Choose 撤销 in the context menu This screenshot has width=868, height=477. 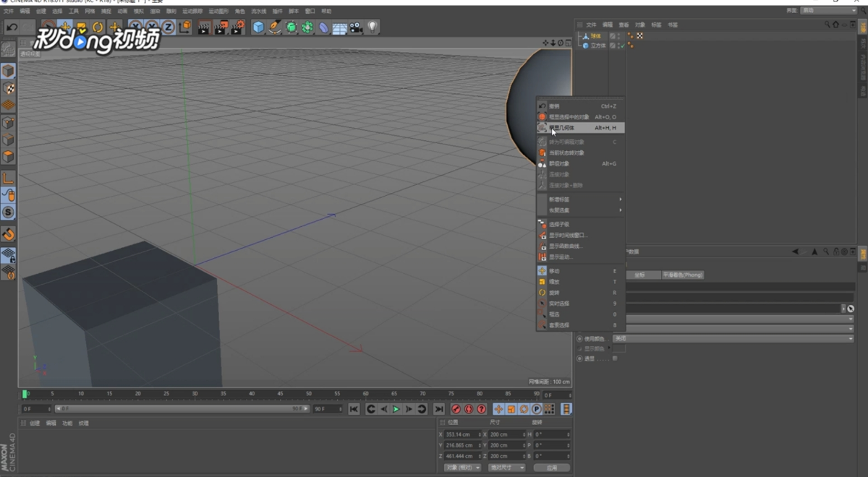(581, 106)
